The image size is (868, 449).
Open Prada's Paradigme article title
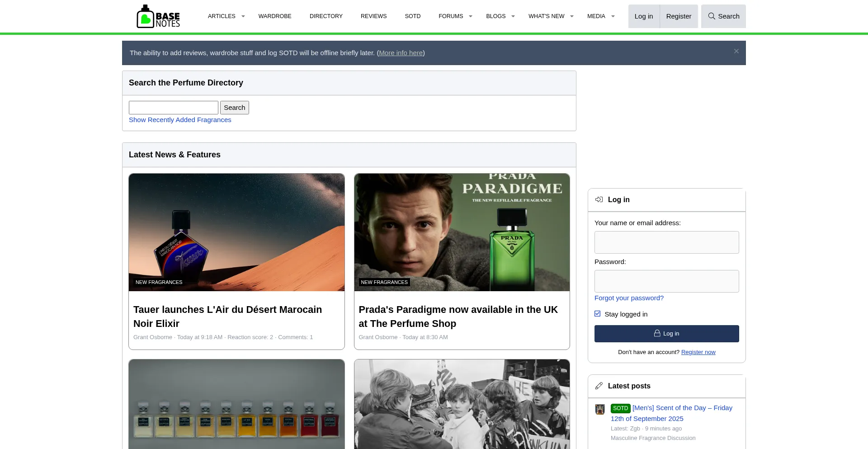(x=458, y=317)
